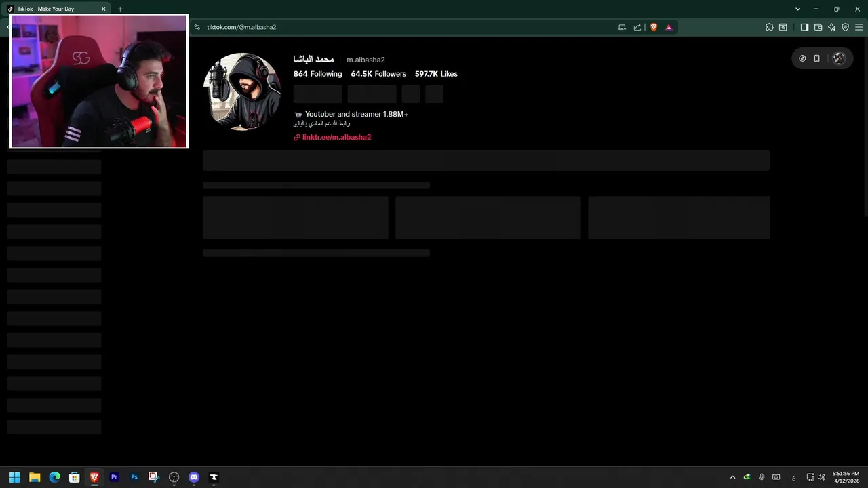Click the install app icon in address bar
This screenshot has width=868, height=488.
[622, 27]
